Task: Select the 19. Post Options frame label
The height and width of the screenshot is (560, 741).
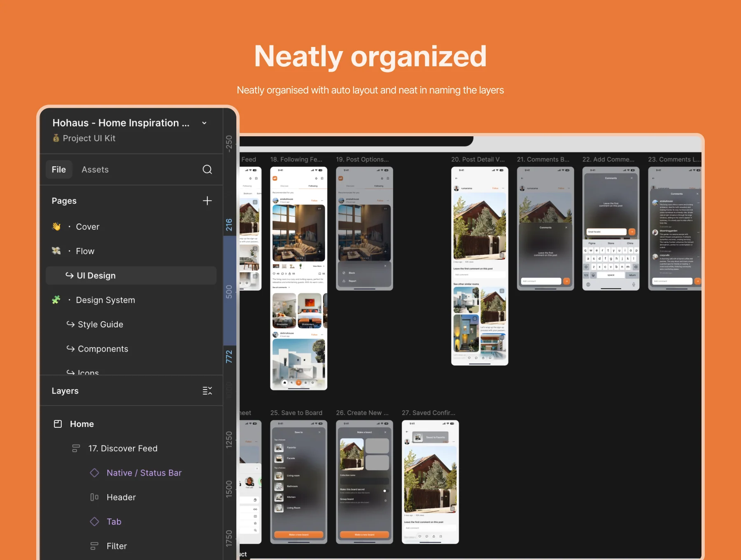Action: (x=362, y=159)
